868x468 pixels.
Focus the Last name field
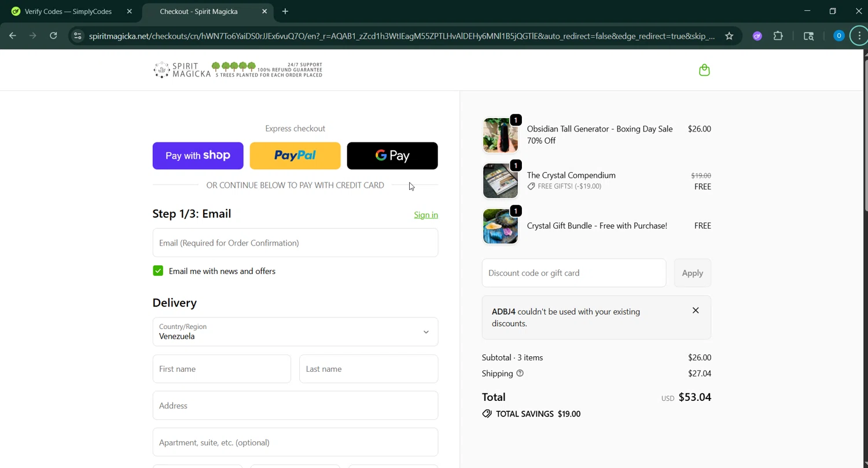[x=369, y=369]
